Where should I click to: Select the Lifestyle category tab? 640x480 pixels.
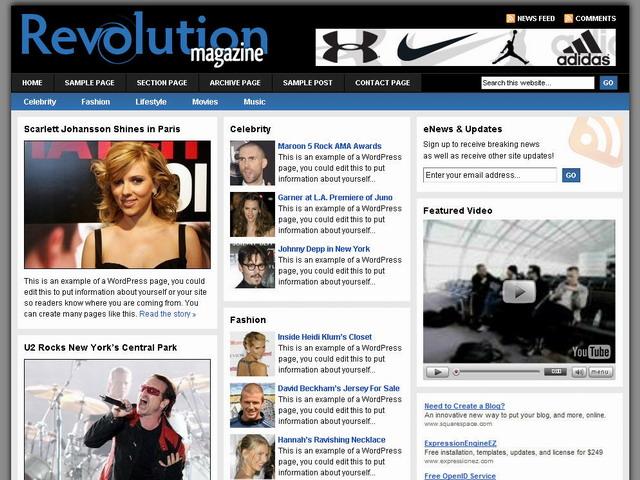[151, 102]
